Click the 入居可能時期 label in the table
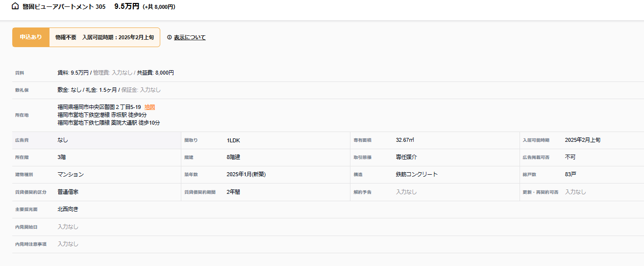644x266 pixels. point(536,140)
